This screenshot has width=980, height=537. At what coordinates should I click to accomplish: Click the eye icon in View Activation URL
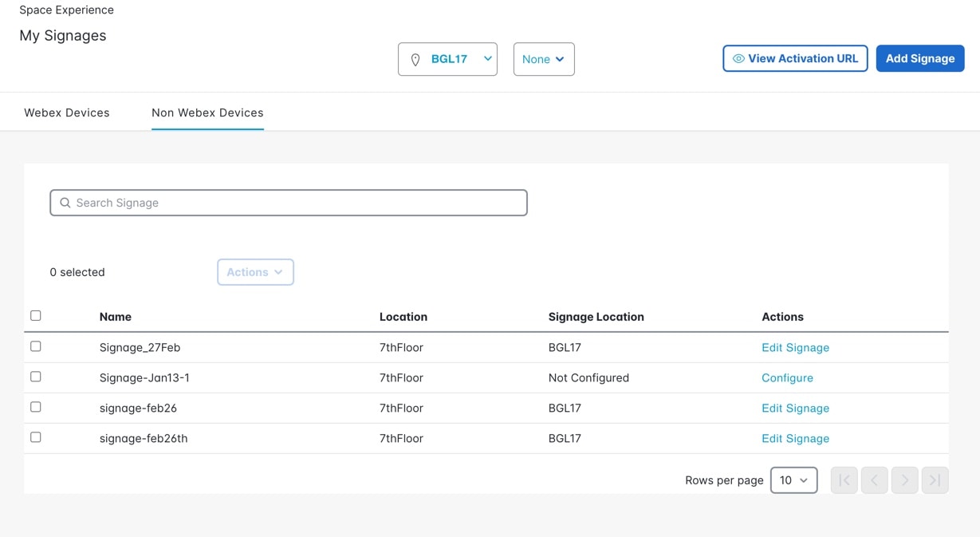click(x=738, y=58)
